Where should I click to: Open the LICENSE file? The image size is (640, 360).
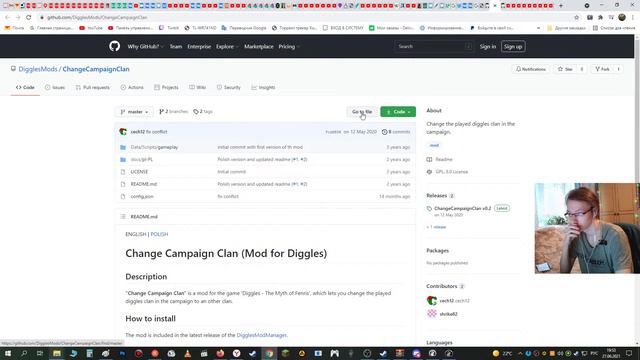139,172
